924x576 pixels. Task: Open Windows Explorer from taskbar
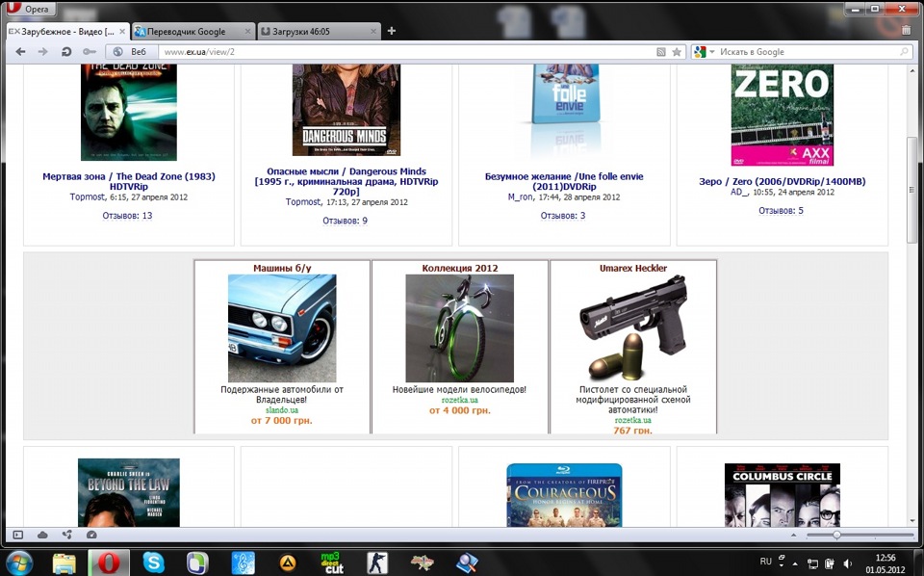point(64,563)
